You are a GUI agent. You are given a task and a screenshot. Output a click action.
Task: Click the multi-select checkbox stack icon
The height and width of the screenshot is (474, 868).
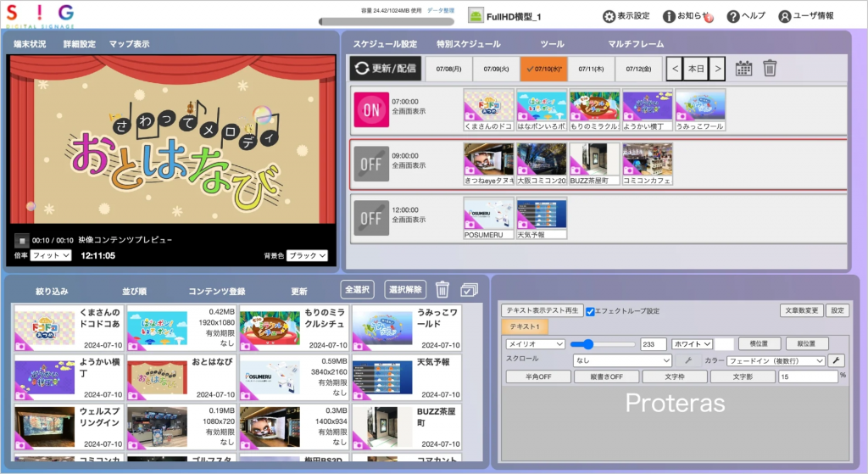tap(469, 290)
